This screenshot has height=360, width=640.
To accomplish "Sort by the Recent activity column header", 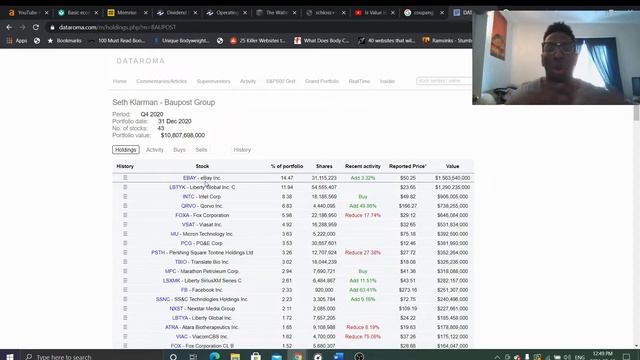I will point(362,166).
